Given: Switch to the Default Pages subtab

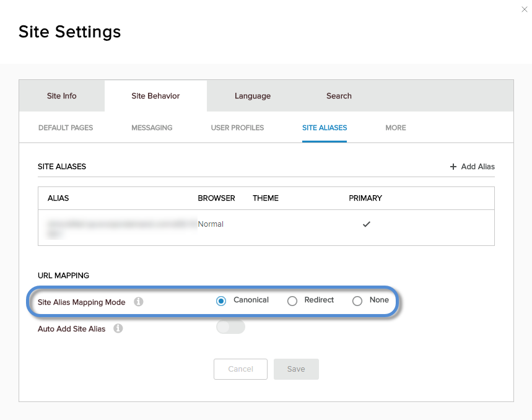Looking at the screenshot, I should coord(65,128).
